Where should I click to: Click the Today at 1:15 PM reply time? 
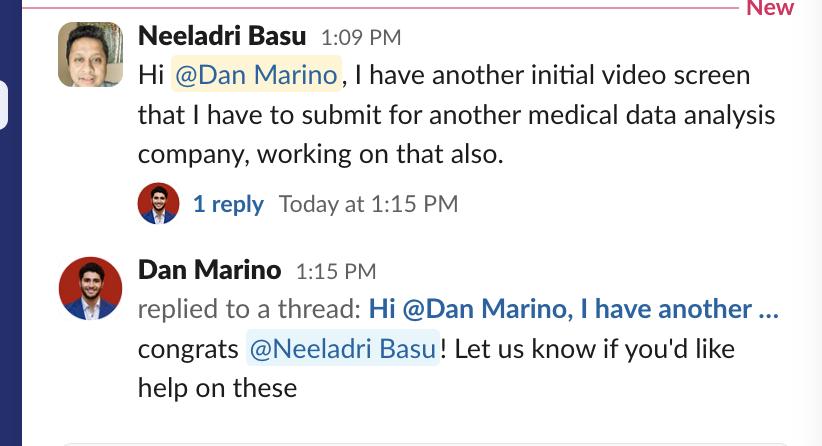click(x=368, y=204)
